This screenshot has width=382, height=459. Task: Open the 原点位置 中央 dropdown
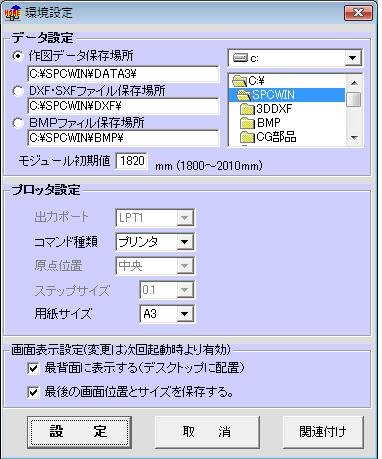[x=185, y=266]
